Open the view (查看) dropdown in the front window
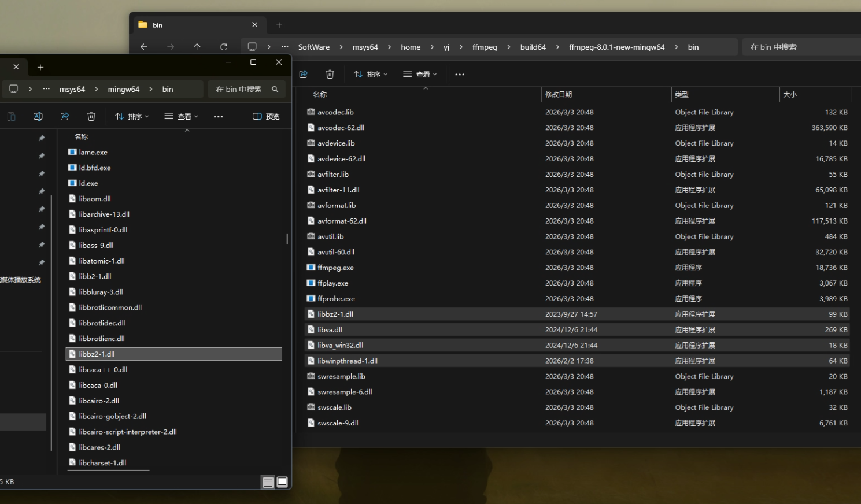This screenshot has height=504, width=861. (182, 116)
